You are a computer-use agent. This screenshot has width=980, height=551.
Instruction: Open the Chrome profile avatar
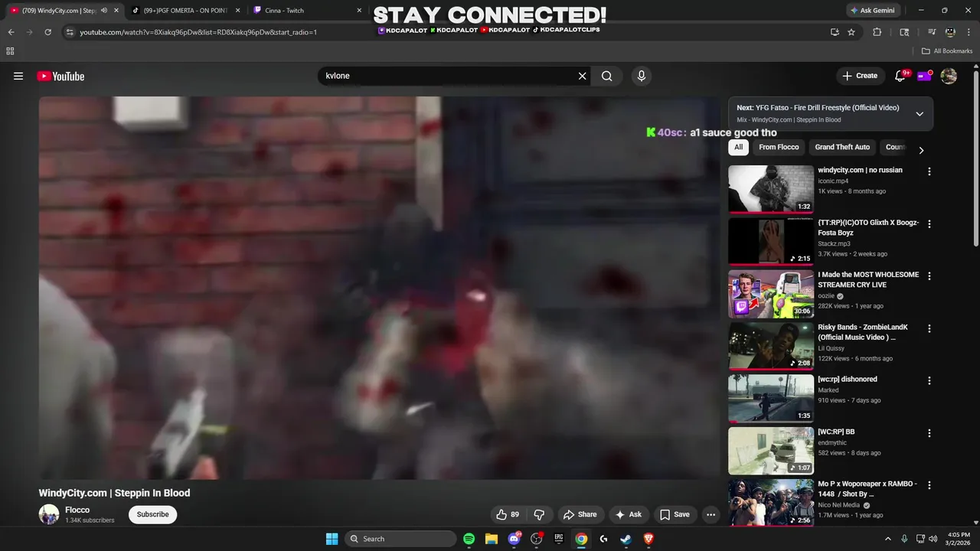[x=950, y=32]
